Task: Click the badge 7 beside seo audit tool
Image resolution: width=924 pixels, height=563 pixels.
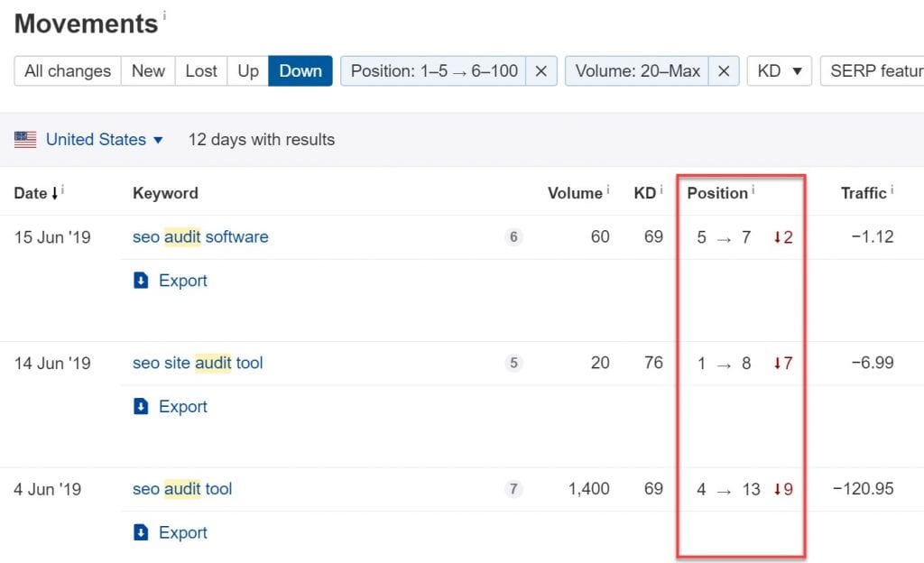Action: [x=513, y=489]
